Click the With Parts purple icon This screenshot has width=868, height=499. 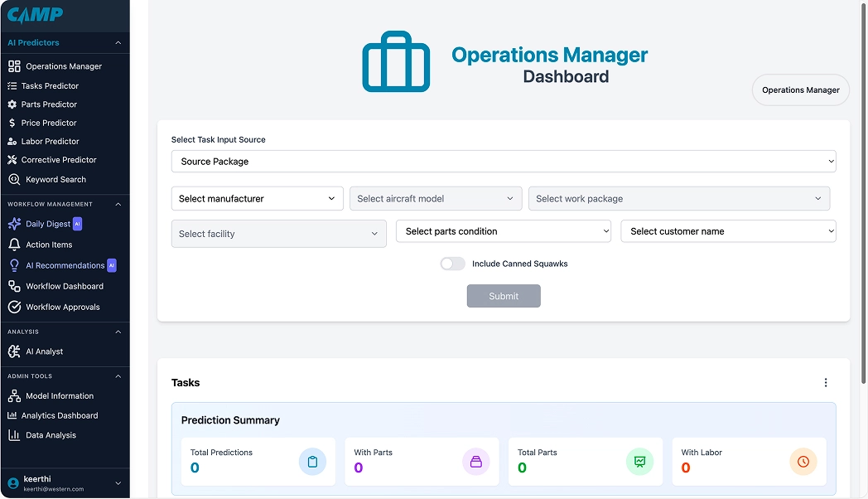click(475, 462)
